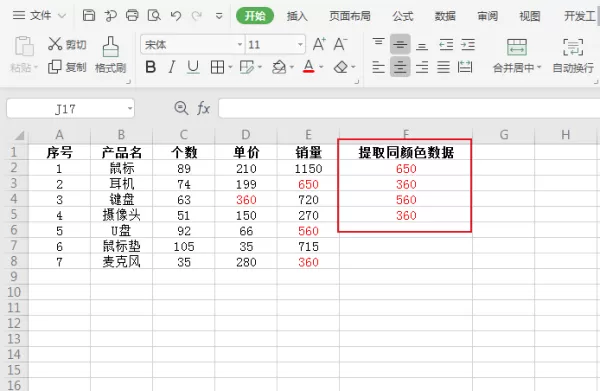Screen dimensions: 600x391
Task: Open the 文件 hamburger menu
Action: [x=19, y=15]
